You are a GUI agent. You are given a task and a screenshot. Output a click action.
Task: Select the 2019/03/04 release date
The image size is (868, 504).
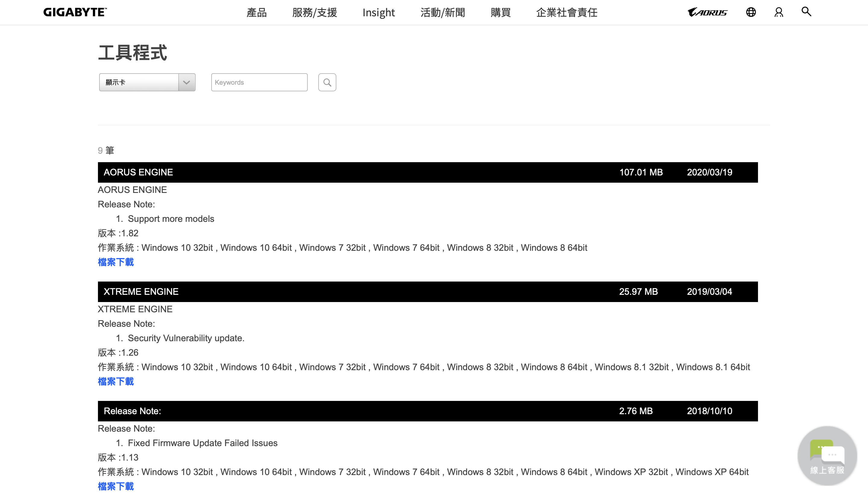coord(709,292)
